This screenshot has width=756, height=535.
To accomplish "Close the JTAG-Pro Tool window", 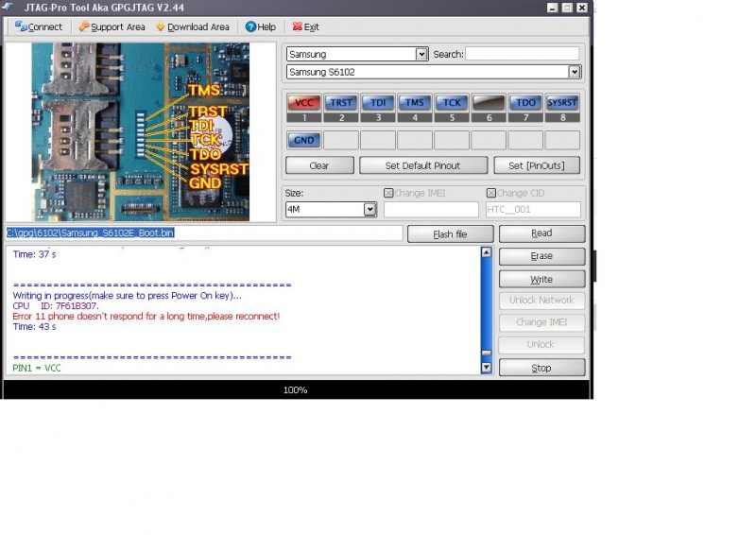I will click(x=582, y=8).
